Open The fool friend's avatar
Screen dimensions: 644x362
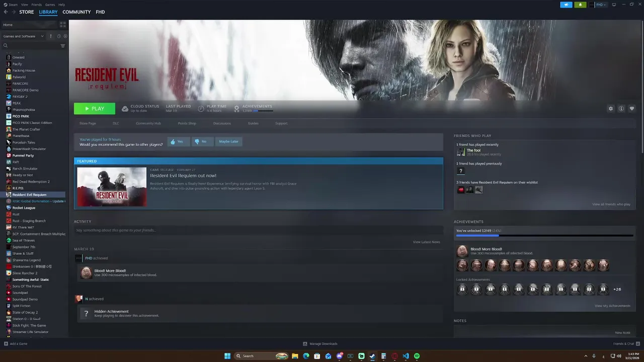(460, 152)
